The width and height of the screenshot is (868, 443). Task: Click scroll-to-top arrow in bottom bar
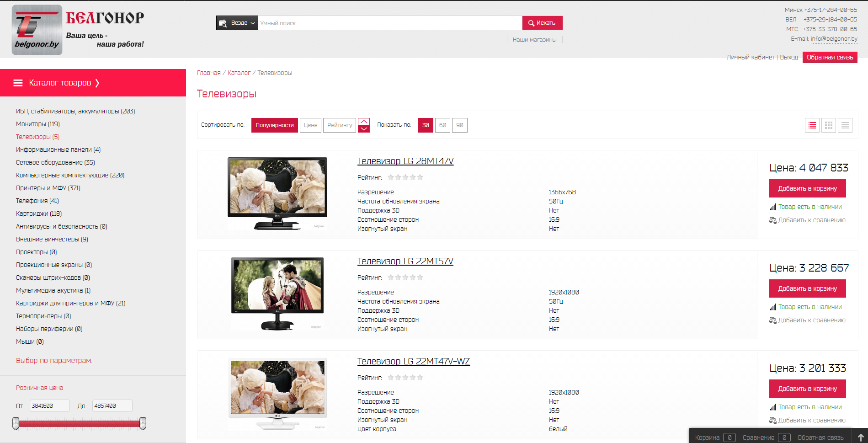(861, 438)
